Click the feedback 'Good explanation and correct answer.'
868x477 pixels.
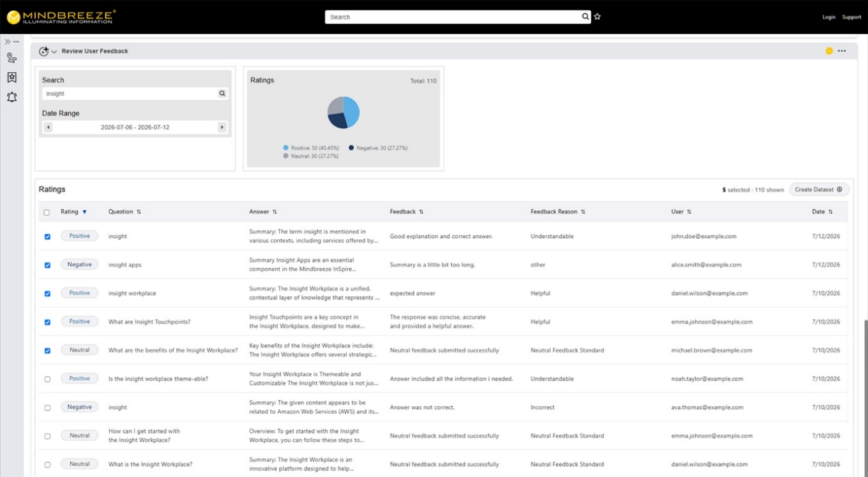click(441, 236)
